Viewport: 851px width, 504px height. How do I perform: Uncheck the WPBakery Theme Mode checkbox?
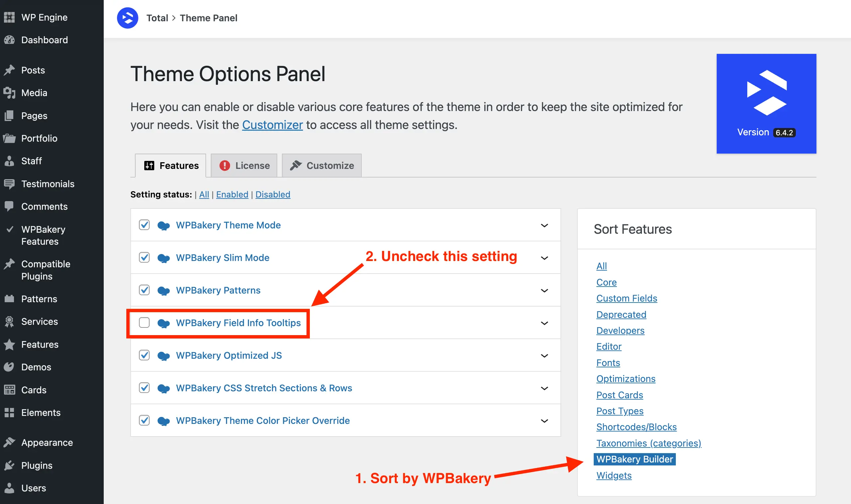(x=144, y=225)
